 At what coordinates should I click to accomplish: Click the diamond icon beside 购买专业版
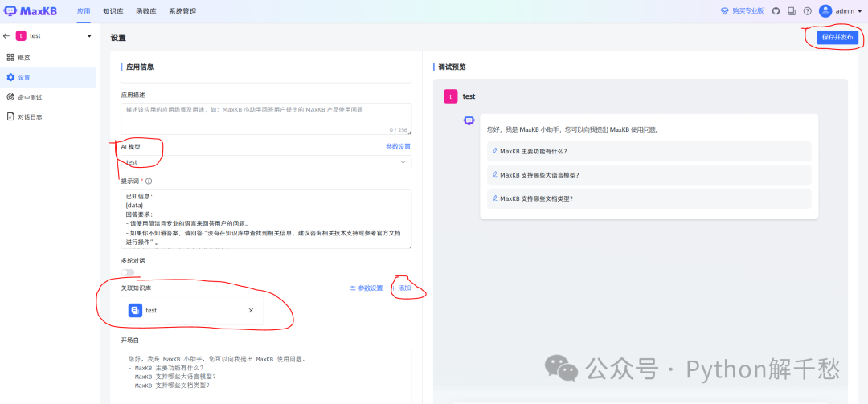(x=725, y=11)
